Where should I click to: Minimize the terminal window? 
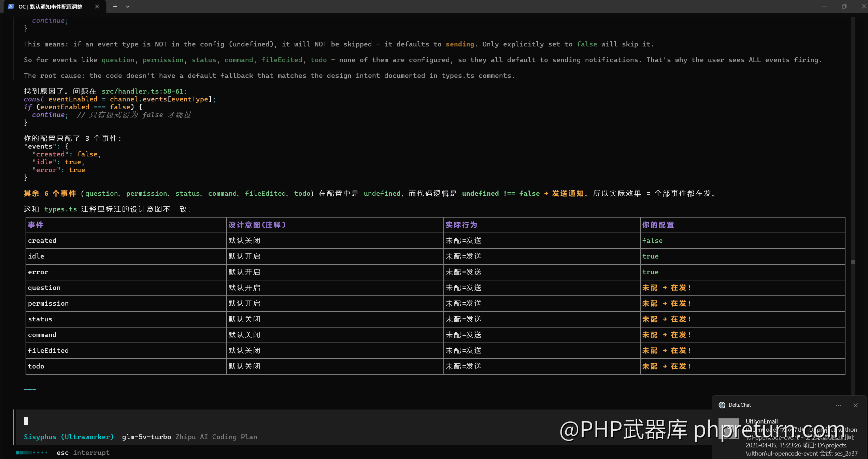click(x=824, y=6)
